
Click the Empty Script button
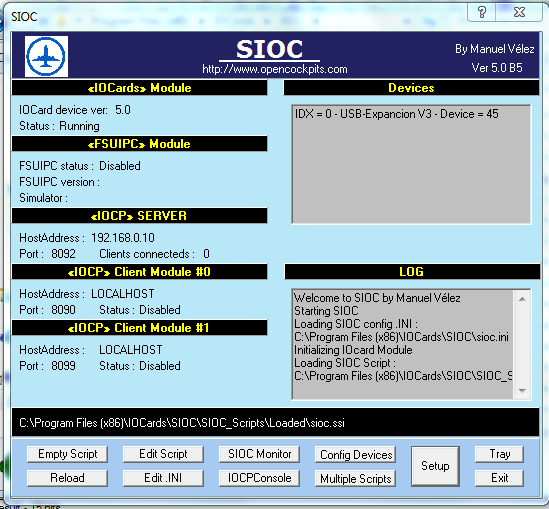click(x=67, y=454)
